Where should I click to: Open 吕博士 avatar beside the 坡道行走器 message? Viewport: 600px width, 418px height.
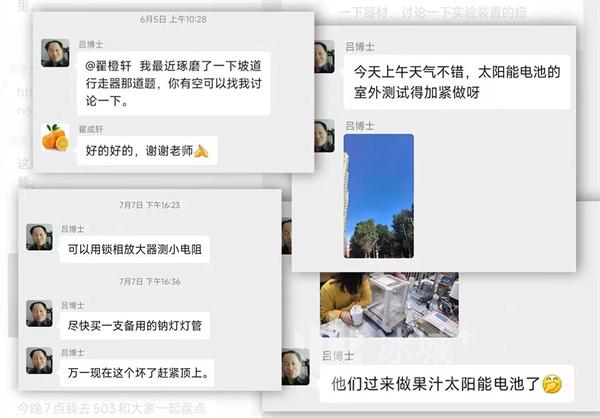pyautogui.click(x=55, y=53)
